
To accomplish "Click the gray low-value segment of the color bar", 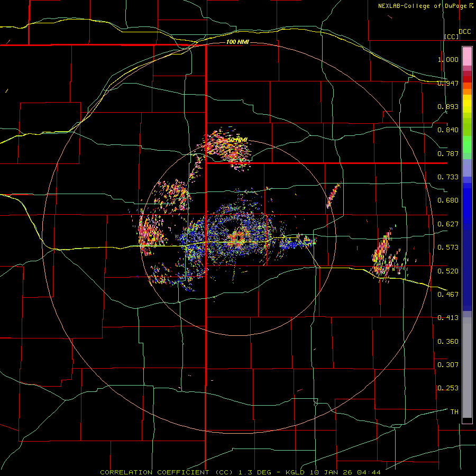I will click(467, 368).
